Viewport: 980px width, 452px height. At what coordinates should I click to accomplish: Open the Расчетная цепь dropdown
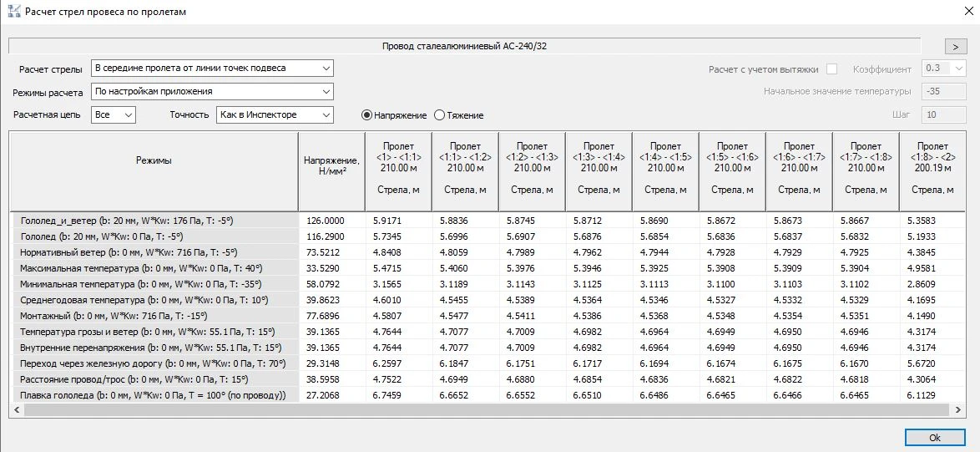click(x=113, y=114)
